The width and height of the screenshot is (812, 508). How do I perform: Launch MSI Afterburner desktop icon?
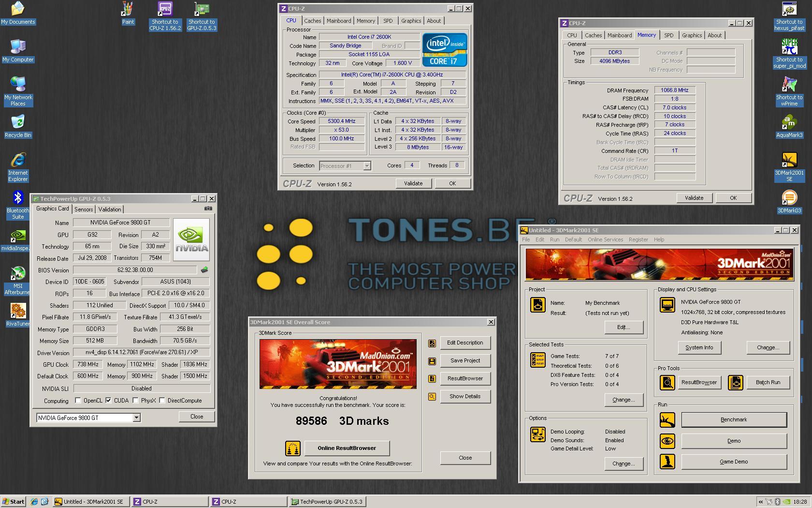18,280
